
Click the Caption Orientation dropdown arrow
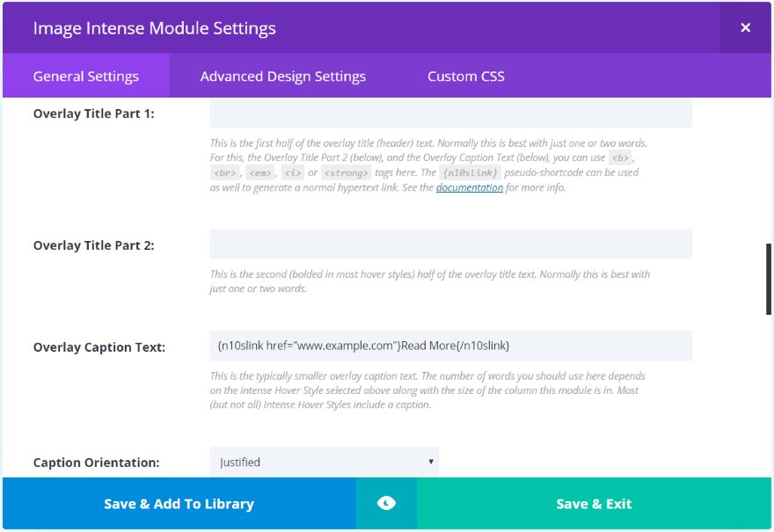pyautogui.click(x=431, y=462)
